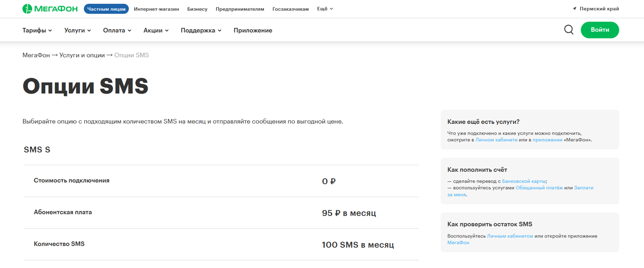Image resolution: width=644 pixels, height=268 pixels.
Task: Click the Какие ещё есть услуги? heading
Action: [x=483, y=122]
